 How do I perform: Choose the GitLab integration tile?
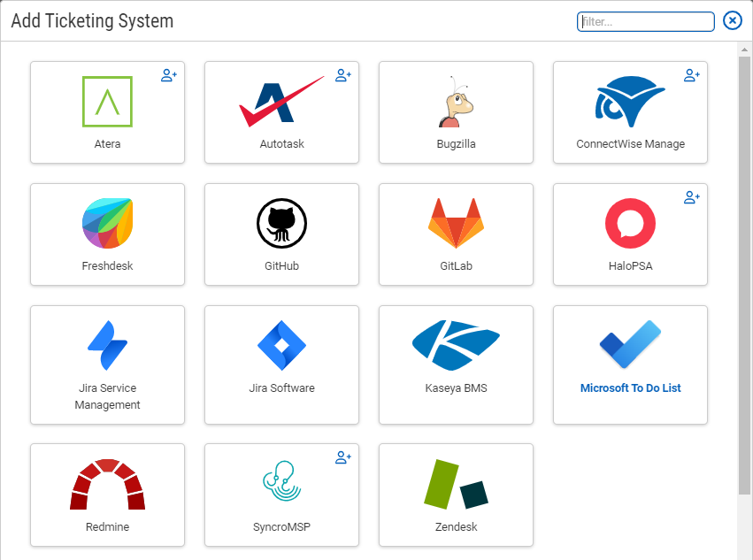[456, 223]
